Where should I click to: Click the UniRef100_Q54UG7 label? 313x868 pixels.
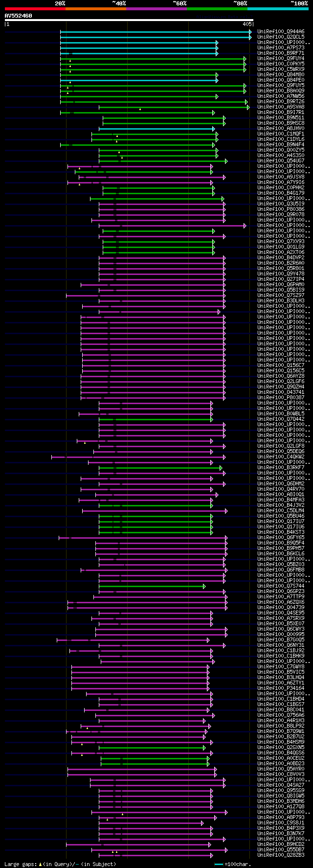pyautogui.click(x=281, y=161)
